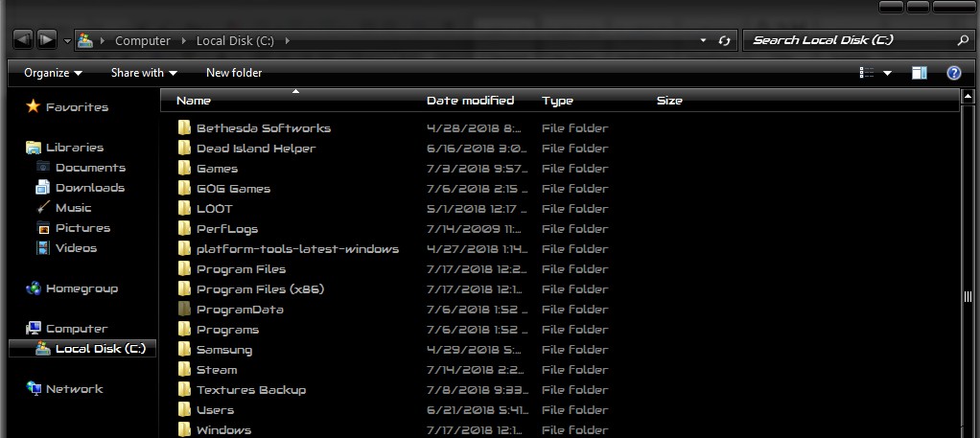Open Videos library in sidebar

(76, 248)
